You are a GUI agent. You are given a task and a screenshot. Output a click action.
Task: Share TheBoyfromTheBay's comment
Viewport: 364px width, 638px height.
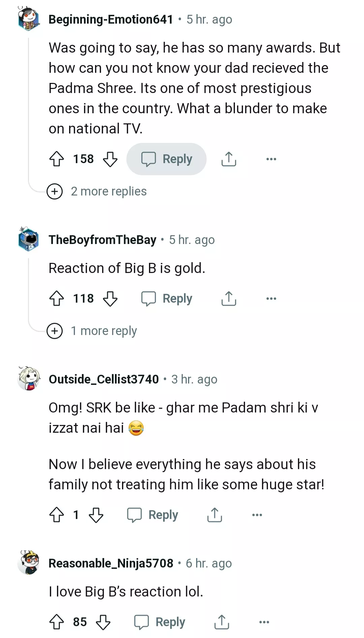pos(229,299)
